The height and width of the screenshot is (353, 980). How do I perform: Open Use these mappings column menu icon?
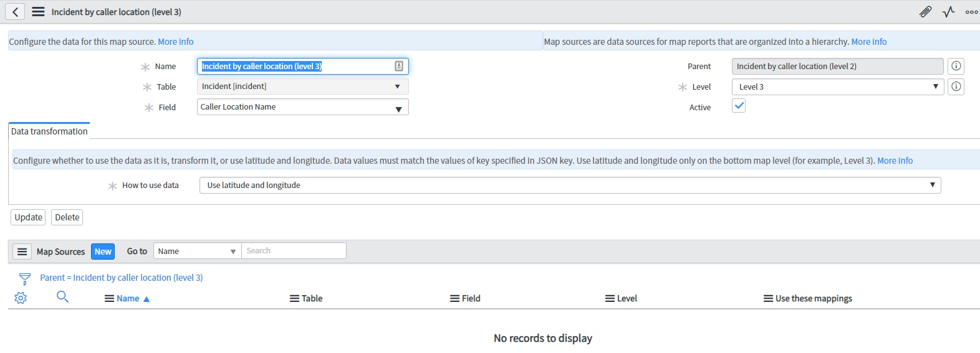coord(768,299)
